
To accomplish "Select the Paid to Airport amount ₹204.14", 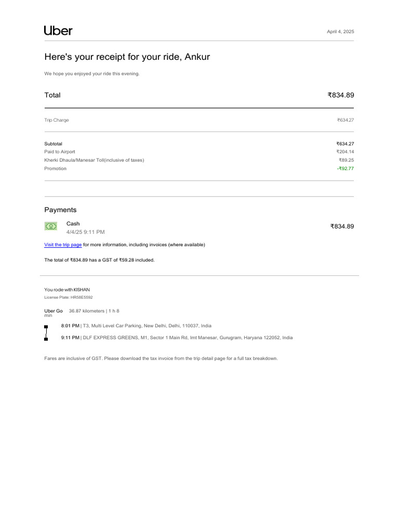I will [x=345, y=152].
